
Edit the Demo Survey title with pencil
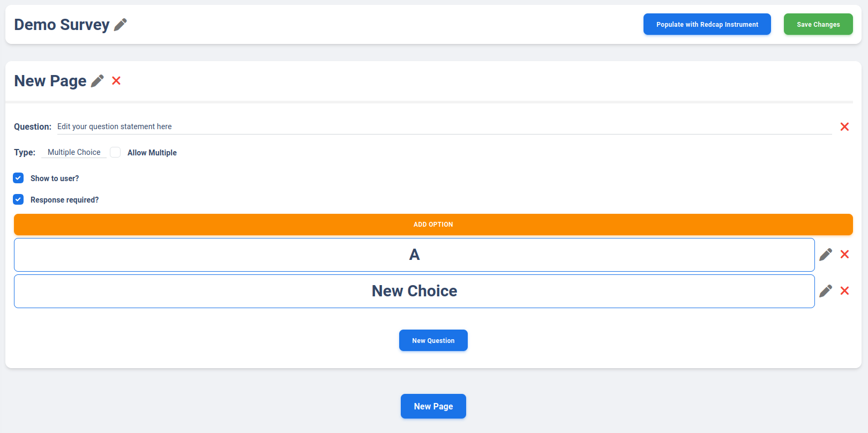click(x=121, y=25)
